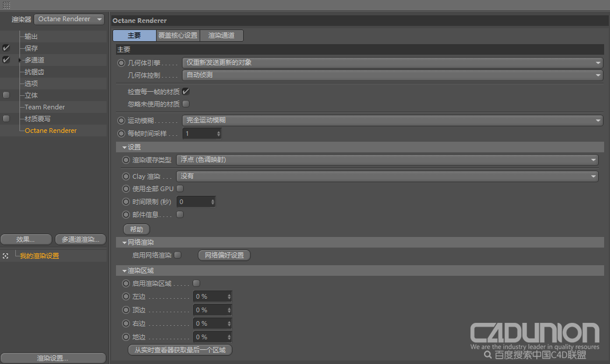This screenshot has height=364, width=610.
Task: Switch to the 渲染通道 tab
Action: [221, 35]
